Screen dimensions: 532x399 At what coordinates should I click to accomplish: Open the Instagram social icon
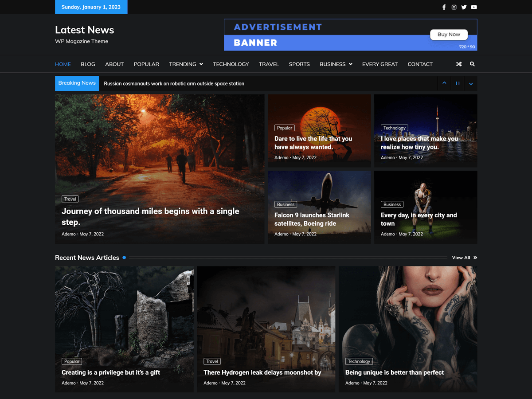tap(454, 7)
